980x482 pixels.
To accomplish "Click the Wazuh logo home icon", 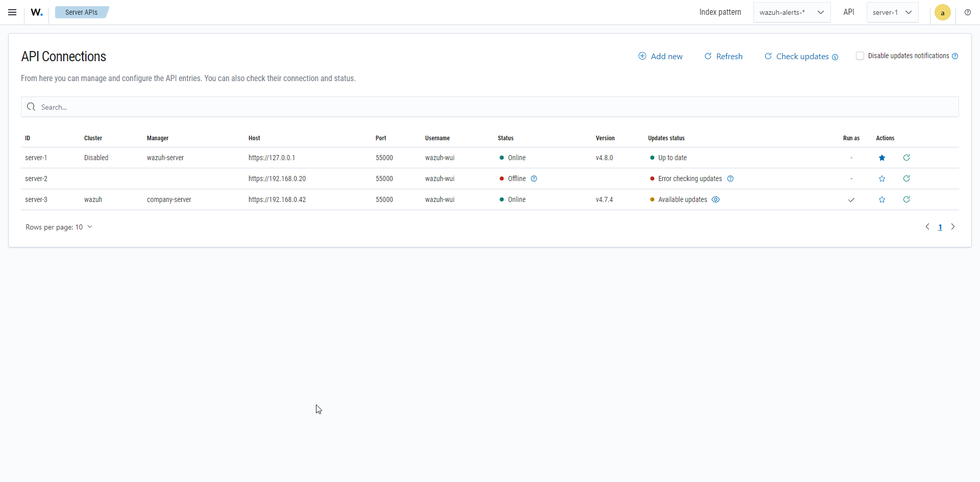I will (36, 12).
